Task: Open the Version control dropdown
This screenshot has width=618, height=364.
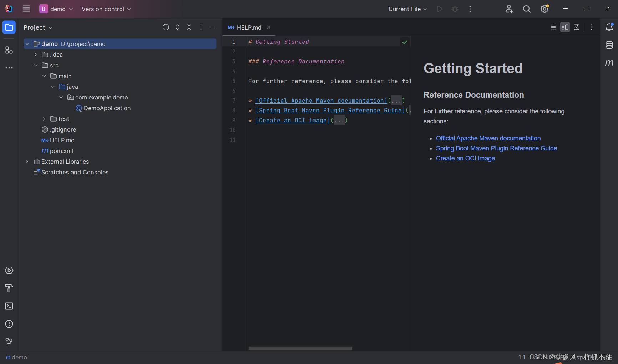Action: click(106, 9)
